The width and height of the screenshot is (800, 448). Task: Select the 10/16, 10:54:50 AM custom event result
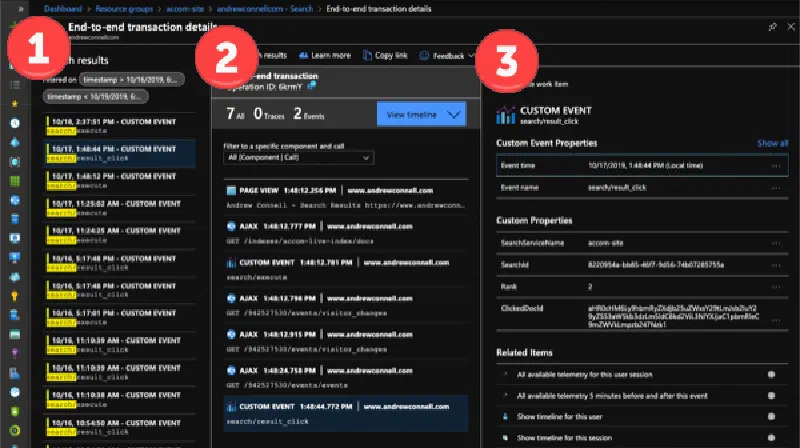pyautogui.click(x=120, y=427)
